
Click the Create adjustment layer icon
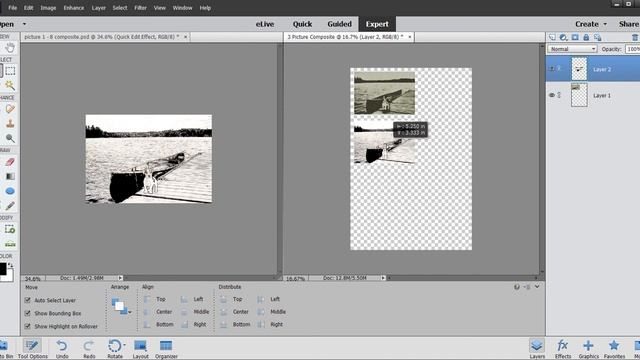563,37
